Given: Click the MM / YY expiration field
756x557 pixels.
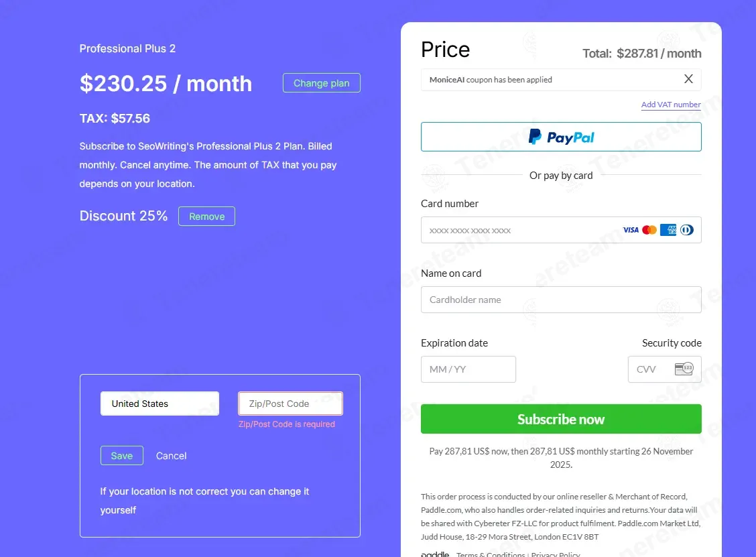Looking at the screenshot, I should pos(468,369).
